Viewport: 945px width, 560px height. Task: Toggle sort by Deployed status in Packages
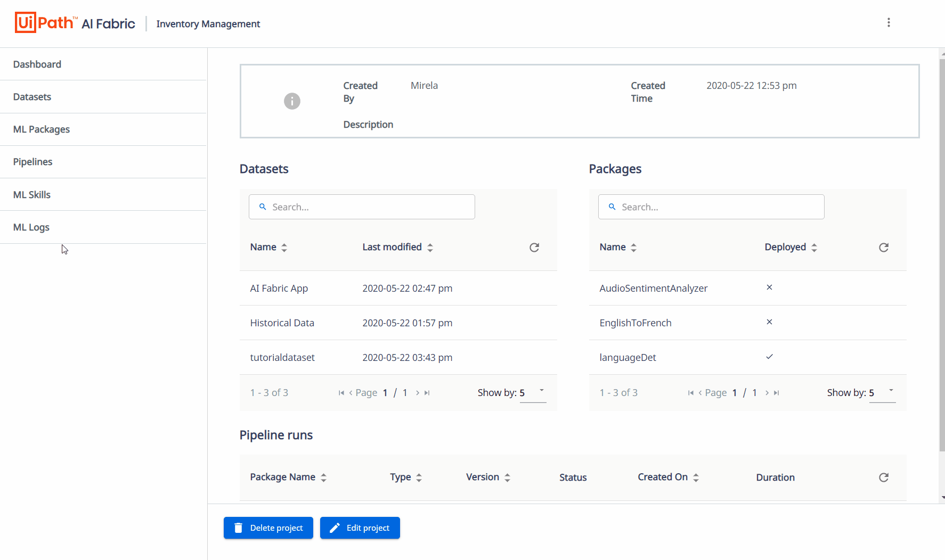pos(814,247)
